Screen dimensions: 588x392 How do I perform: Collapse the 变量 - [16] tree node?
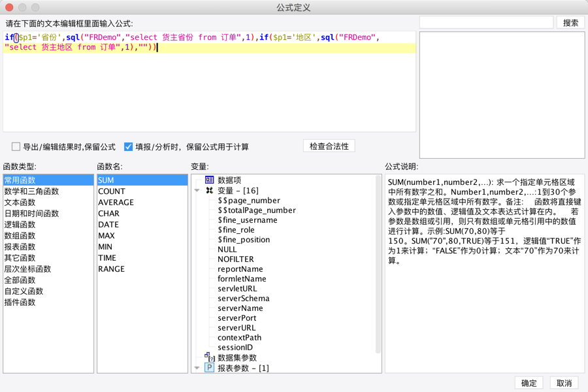click(x=197, y=191)
